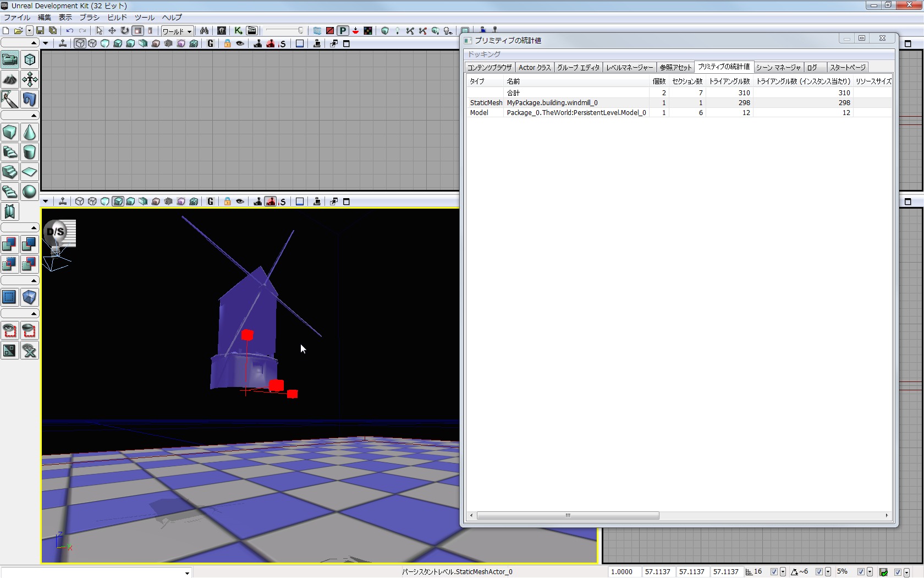Screen dimensions: 924x578
Task: Click the Spiral Staircase brush icon
Action: [10, 192]
